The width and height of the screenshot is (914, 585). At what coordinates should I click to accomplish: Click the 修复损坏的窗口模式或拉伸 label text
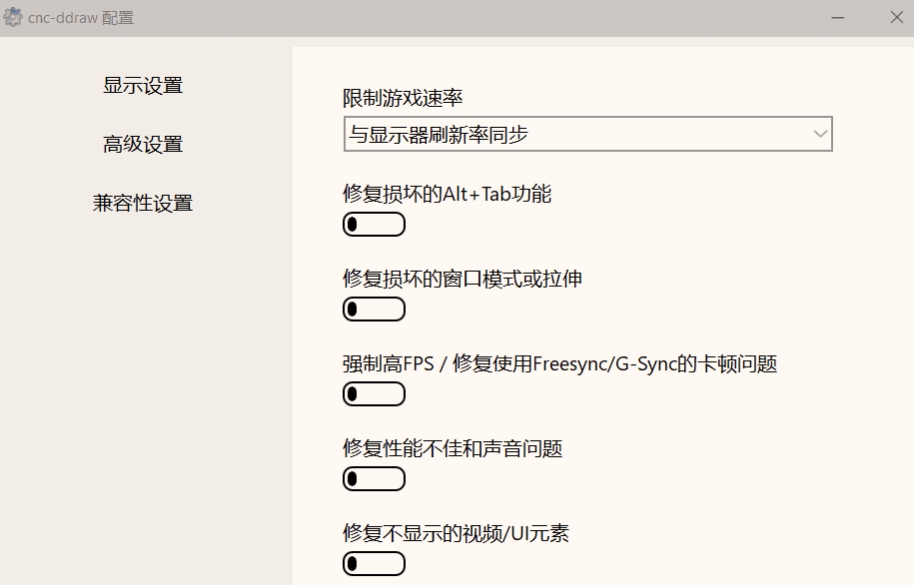point(462,279)
